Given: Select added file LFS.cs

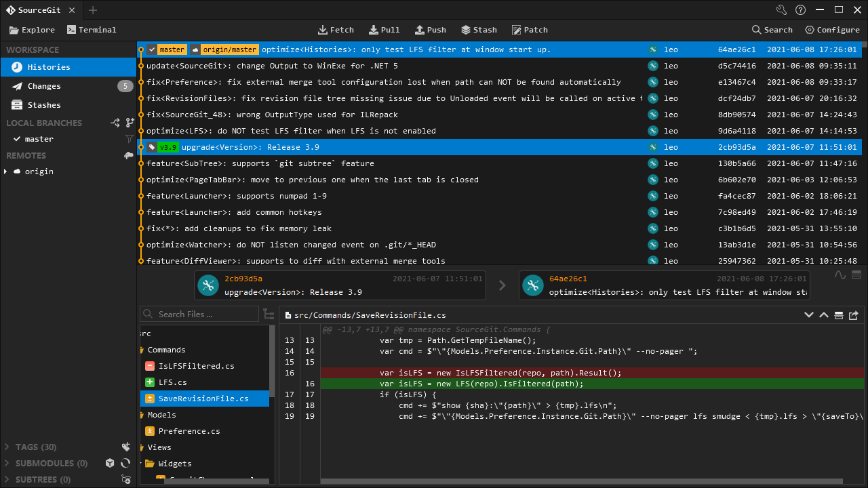Looking at the screenshot, I should [205, 382].
